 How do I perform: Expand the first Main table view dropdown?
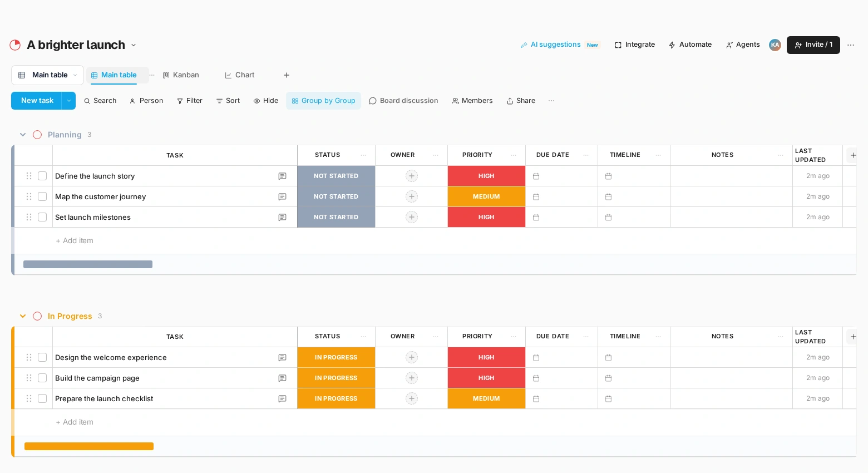tap(75, 75)
